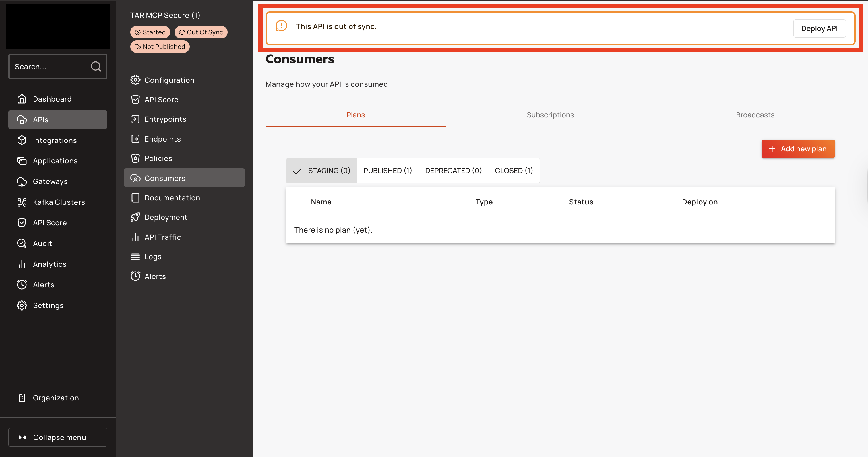Click the Documentation book icon
Viewport: 868px width, 457px height.
point(135,198)
